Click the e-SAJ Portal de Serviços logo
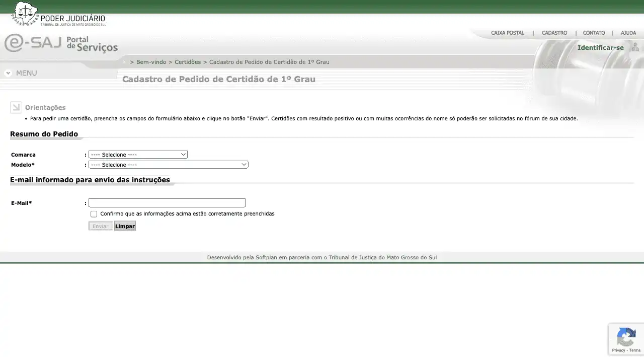Viewport: 644px width, 357px height. tap(61, 43)
